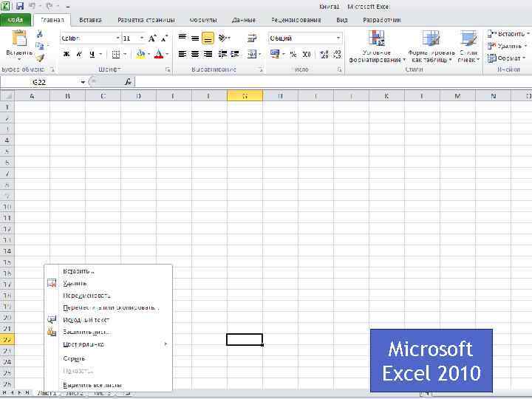This screenshot has height=399, width=532.
Task: Align text to middle of cell
Action: click(x=195, y=38)
